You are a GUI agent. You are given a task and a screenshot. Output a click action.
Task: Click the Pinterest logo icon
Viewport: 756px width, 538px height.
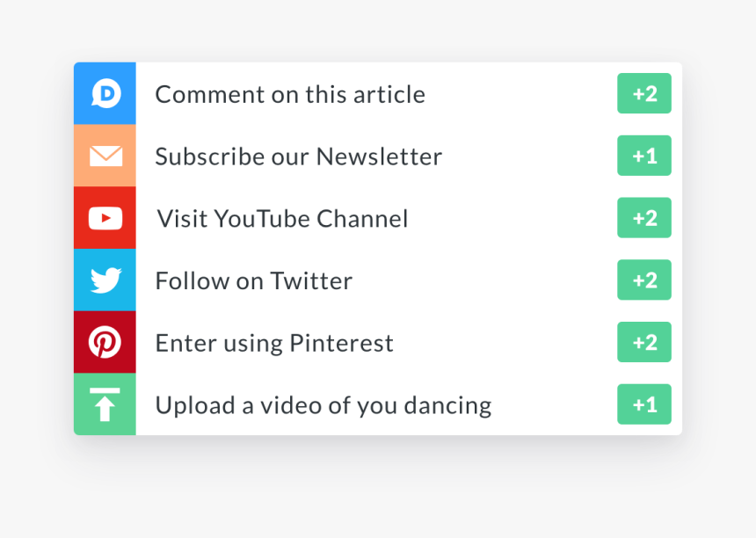(105, 342)
